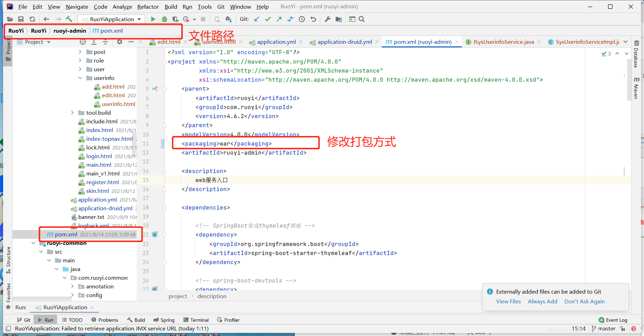Click the master Git branch widget
Viewport: 644px width, 336px height.
(603, 328)
